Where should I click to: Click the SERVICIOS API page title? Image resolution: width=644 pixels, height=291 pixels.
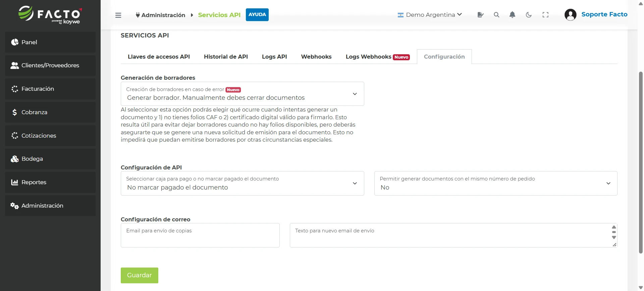click(x=145, y=35)
